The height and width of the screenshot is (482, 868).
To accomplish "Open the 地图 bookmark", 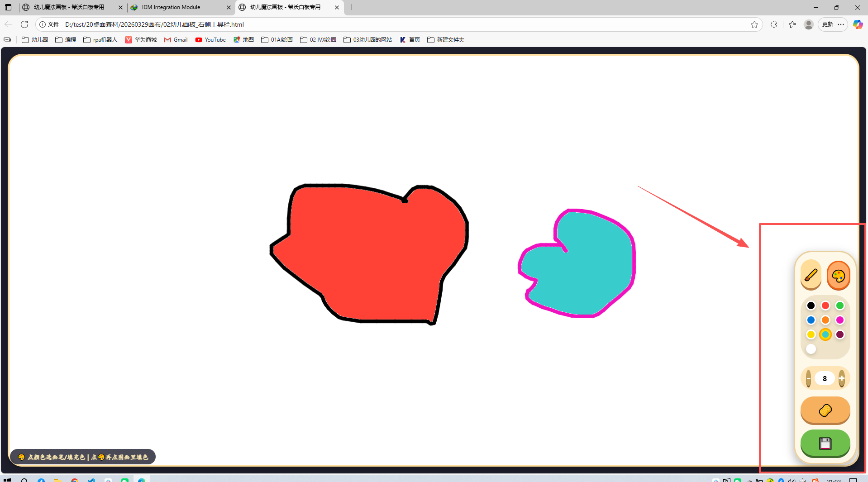I will (x=243, y=40).
